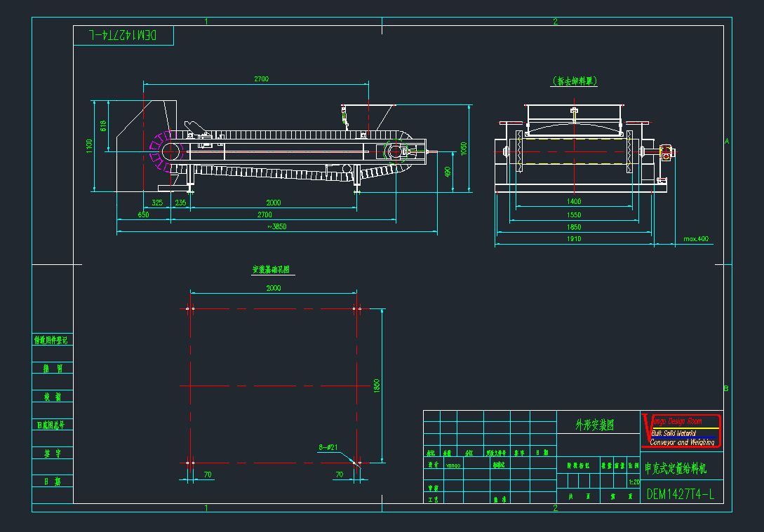Select the mirrored DEM1427T4-L label at top left
Screen dimensions: 764x532
point(123,34)
